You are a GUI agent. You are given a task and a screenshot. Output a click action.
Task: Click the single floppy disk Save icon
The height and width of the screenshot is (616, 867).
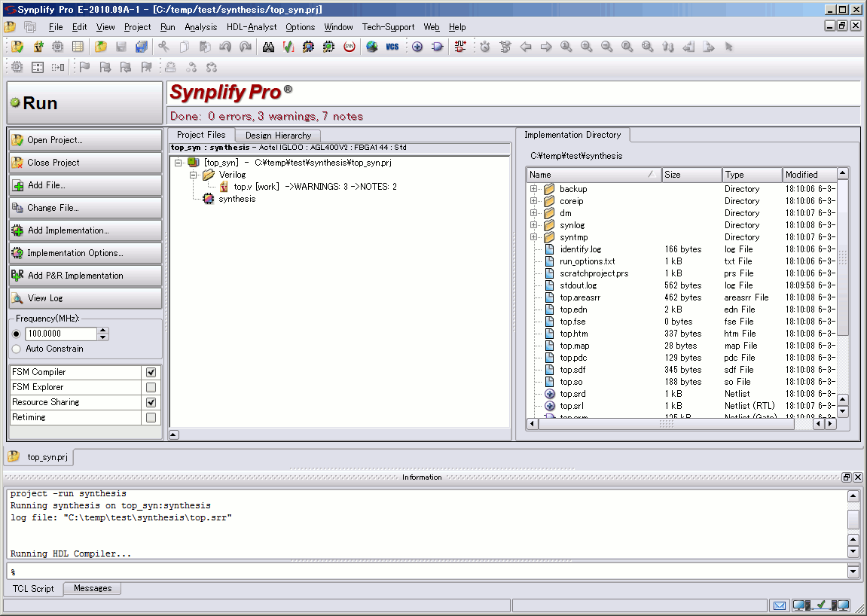[x=121, y=47]
